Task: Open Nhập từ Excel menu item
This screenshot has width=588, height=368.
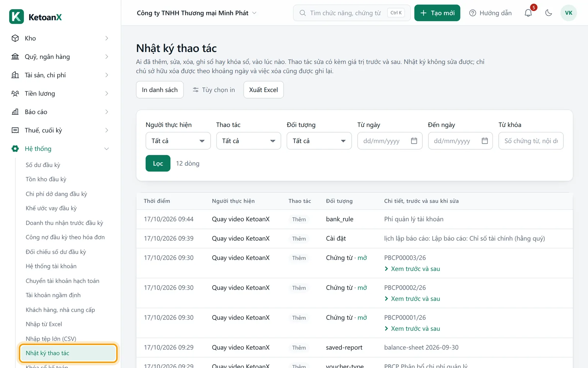Action: pos(44,324)
